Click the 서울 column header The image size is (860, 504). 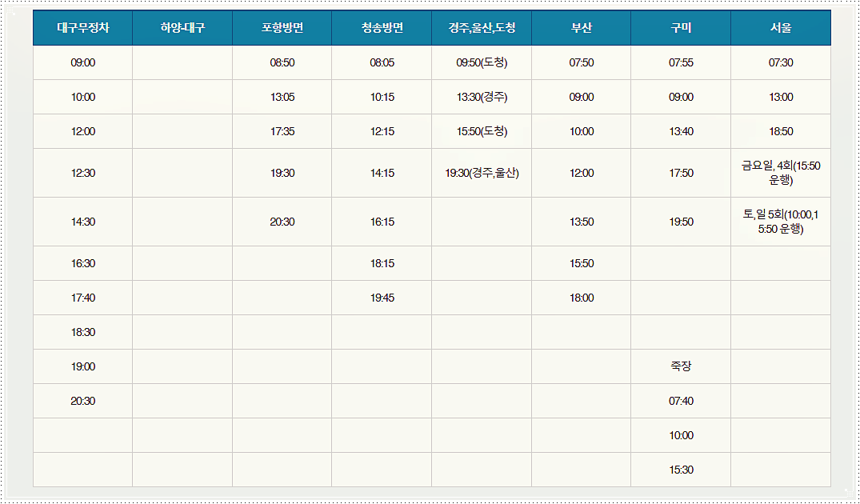[781, 28]
